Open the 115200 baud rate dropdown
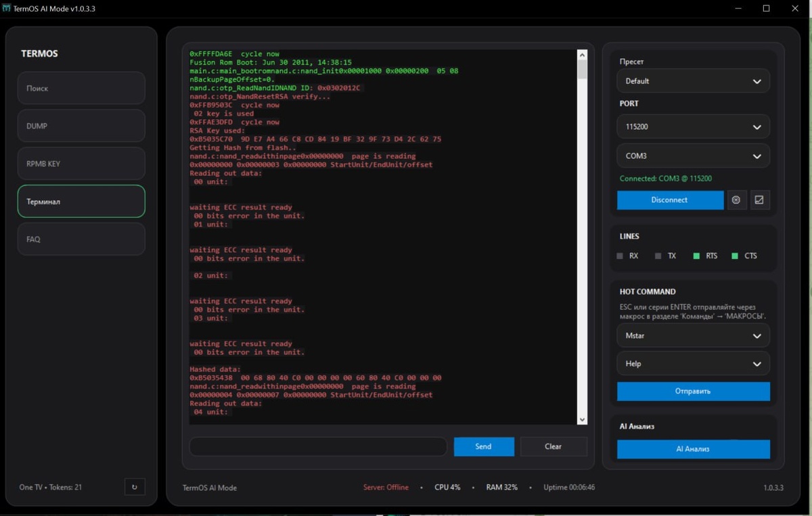 click(693, 126)
